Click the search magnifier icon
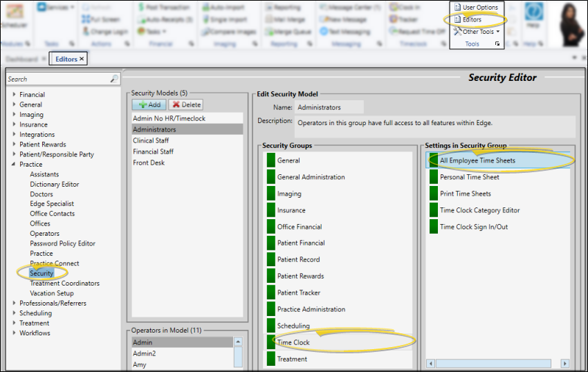Image resolution: width=588 pixels, height=372 pixels. point(114,80)
